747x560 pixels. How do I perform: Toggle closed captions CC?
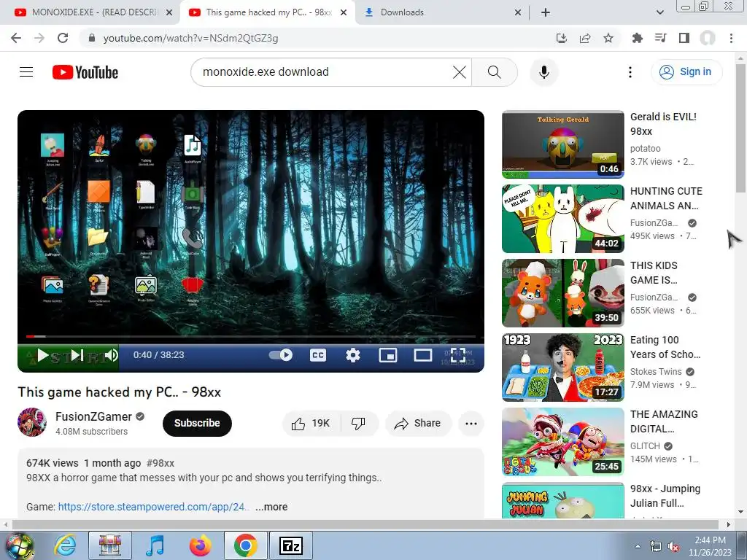click(x=318, y=355)
